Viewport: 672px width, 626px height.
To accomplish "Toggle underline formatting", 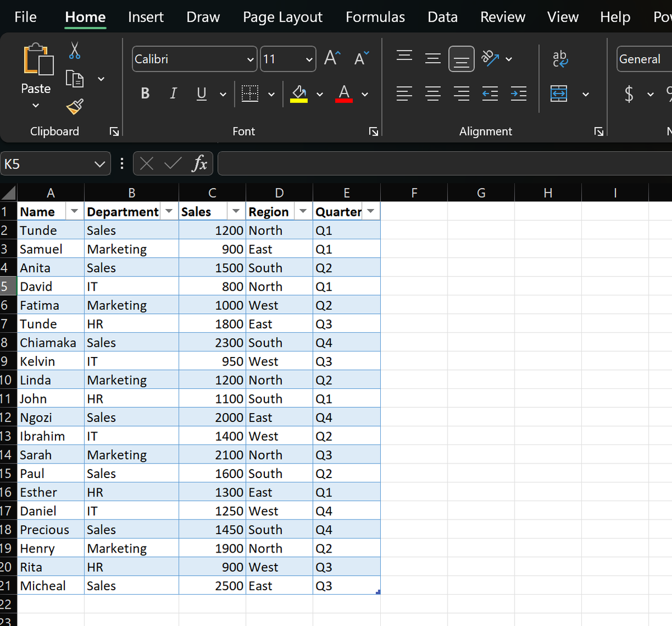I will pos(202,94).
